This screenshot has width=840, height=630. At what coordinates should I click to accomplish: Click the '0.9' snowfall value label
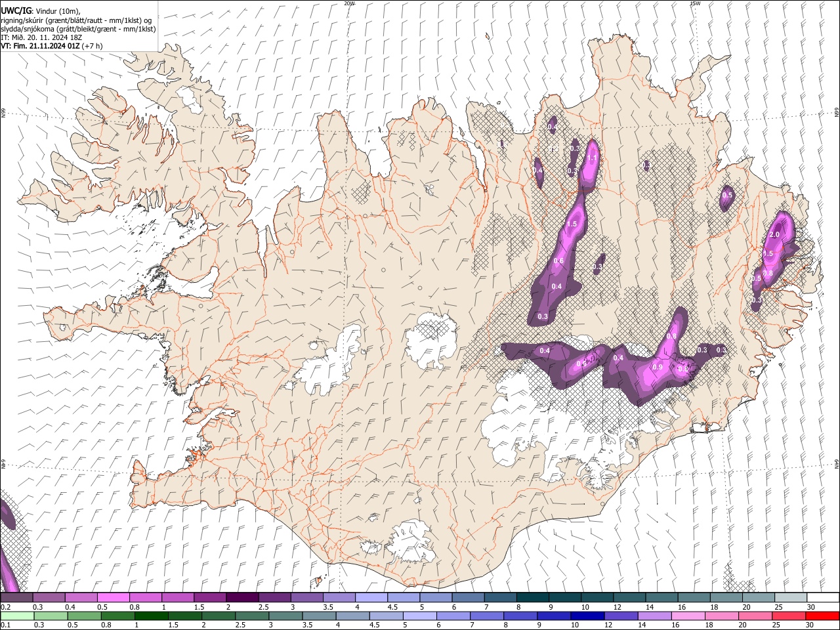(658, 367)
